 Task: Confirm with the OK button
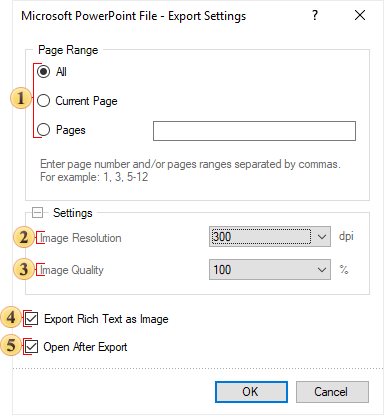[251, 392]
